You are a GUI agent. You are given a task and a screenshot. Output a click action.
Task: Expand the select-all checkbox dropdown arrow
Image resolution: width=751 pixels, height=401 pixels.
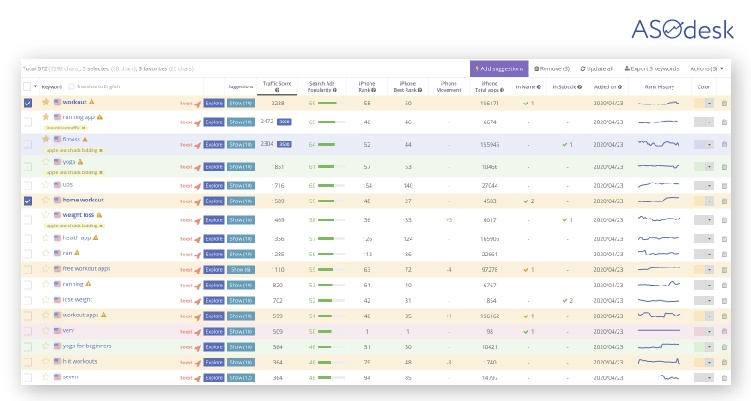tap(36, 86)
